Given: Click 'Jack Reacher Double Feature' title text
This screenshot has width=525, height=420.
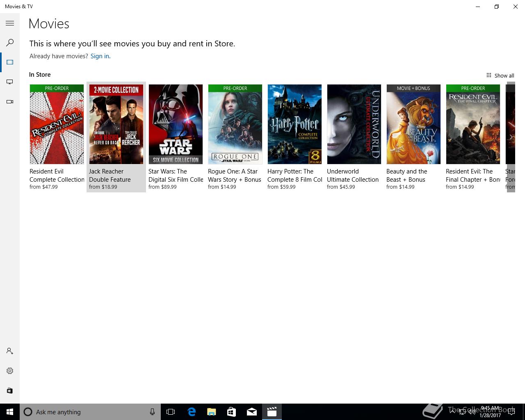Looking at the screenshot, I should [110, 176].
